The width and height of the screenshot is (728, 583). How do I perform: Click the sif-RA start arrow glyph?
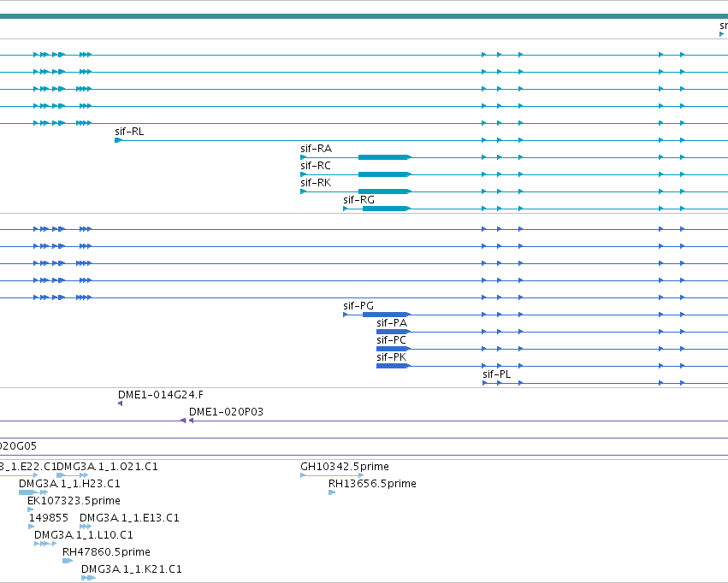[x=303, y=157]
